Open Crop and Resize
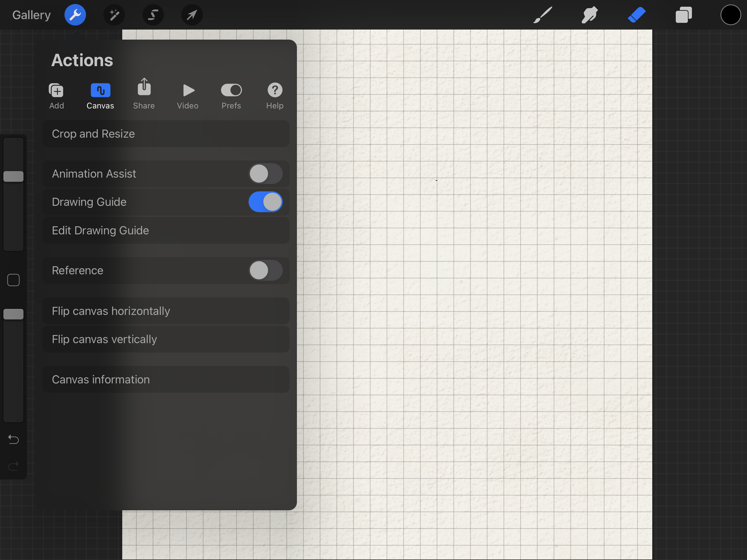 pyautogui.click(x=166, y=134)
